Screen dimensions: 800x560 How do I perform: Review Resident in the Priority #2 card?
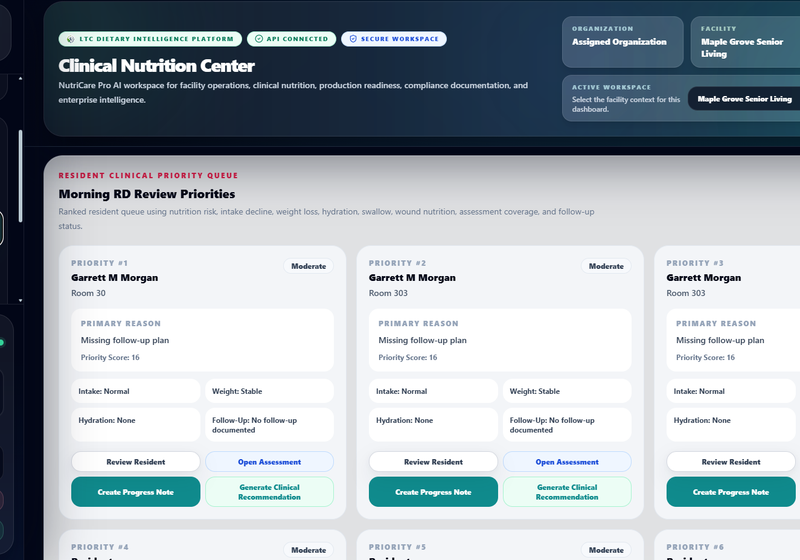click(433, 462)
